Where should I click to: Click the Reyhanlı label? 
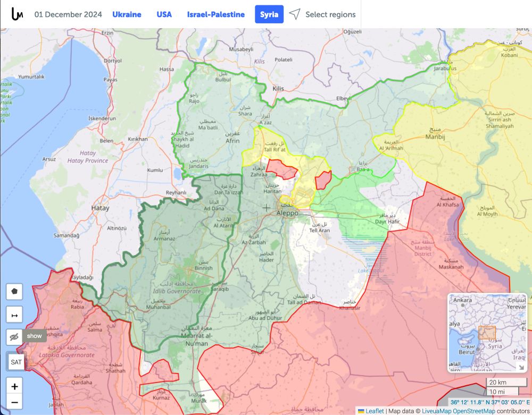click(x=176, y=192)
